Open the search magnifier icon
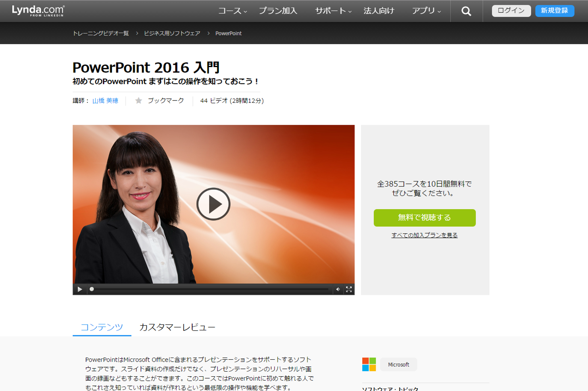This screenshot has width=588, height=391. click(x=466, y=11)
